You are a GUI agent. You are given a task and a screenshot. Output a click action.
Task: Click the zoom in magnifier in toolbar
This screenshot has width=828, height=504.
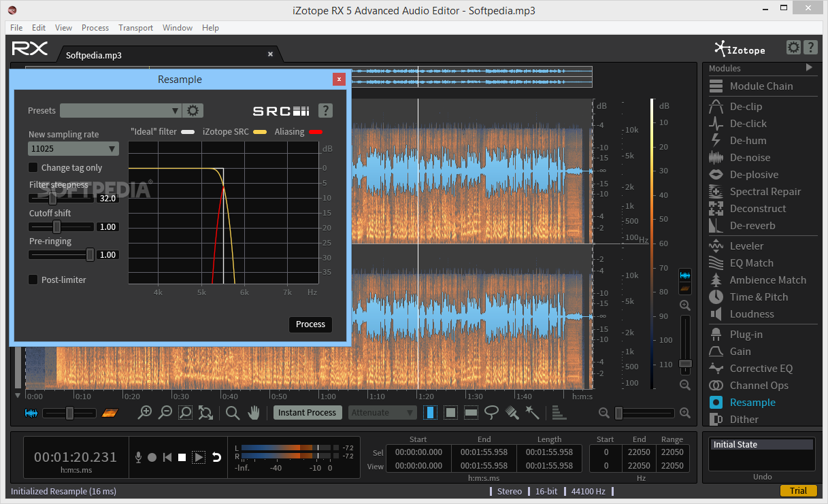point(145,412)
